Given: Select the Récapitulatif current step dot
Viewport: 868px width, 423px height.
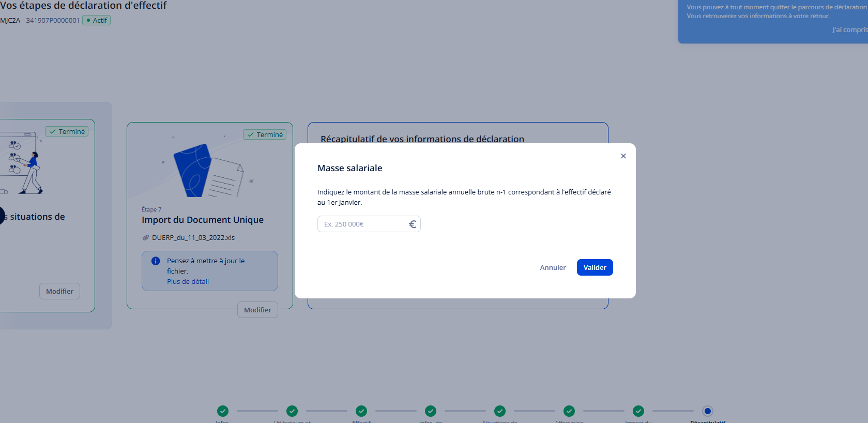Looking at the screenshot, I should coord(708,411).
